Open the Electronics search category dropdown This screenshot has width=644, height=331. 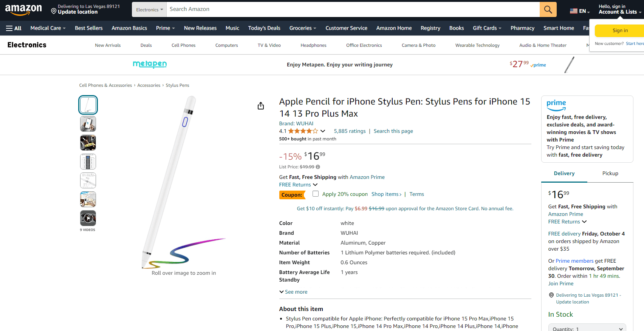(149, 9)
